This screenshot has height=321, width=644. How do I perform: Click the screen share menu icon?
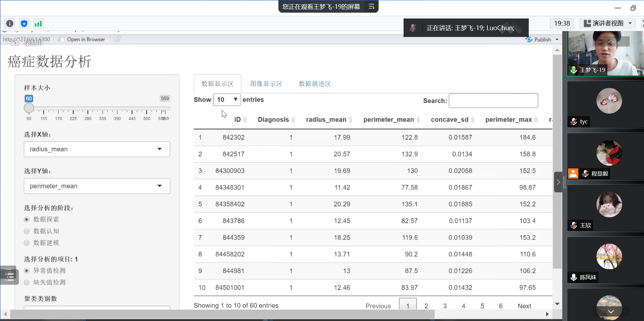[x=371, y=7]
